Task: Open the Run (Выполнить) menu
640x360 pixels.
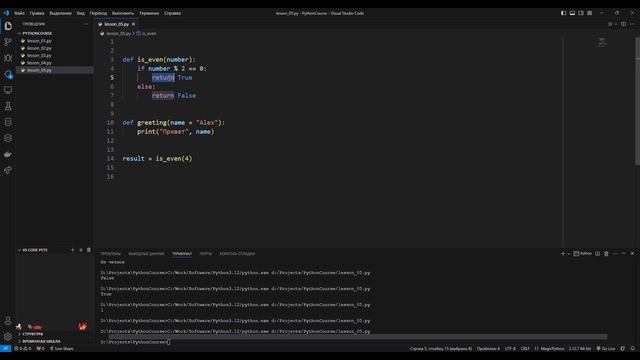Action: pos(123,13)
